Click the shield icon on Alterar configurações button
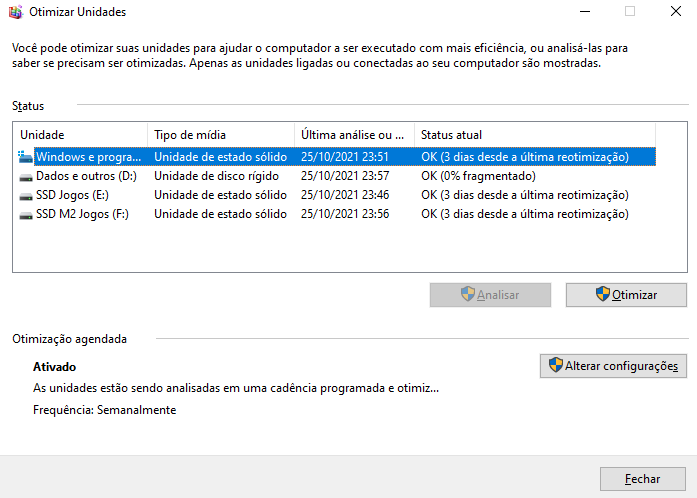Image resolution: width=697 pixels, height=498 pixels. tap(556, 365)
